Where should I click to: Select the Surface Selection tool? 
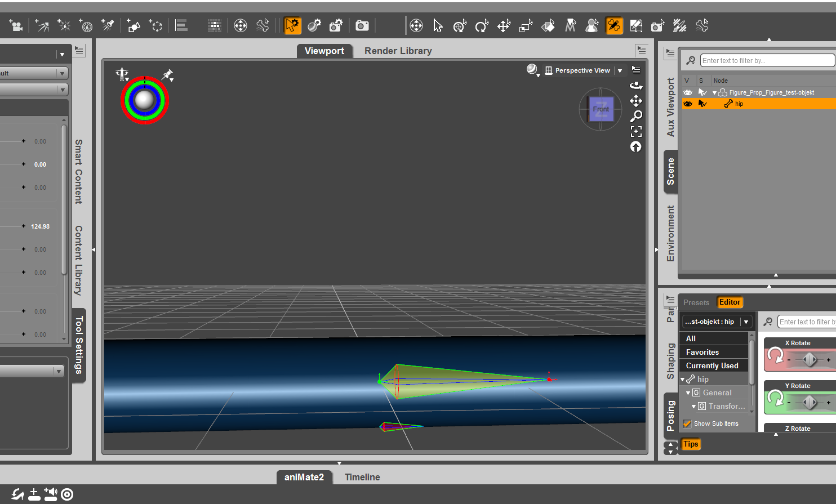click(548, 25)
